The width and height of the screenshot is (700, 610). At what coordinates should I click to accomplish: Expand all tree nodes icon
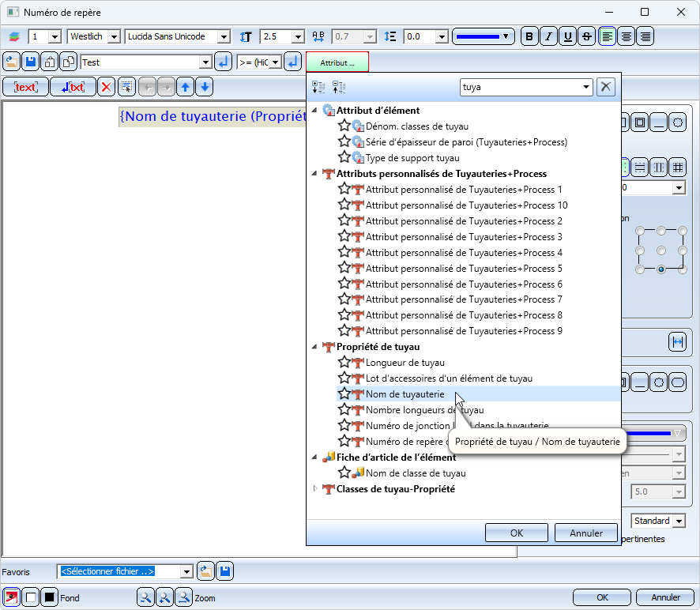[318, 87]
